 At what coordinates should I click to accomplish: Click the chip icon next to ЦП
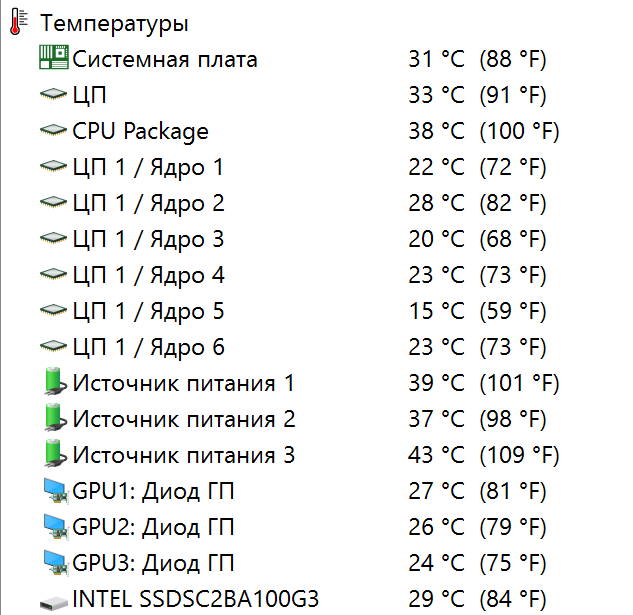click(x=54, y=95)
